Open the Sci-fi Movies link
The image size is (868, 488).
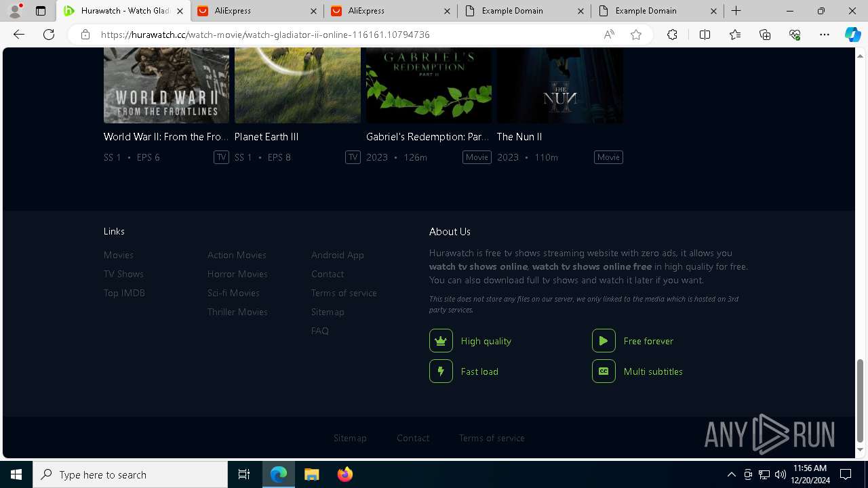tap(233, 293)
